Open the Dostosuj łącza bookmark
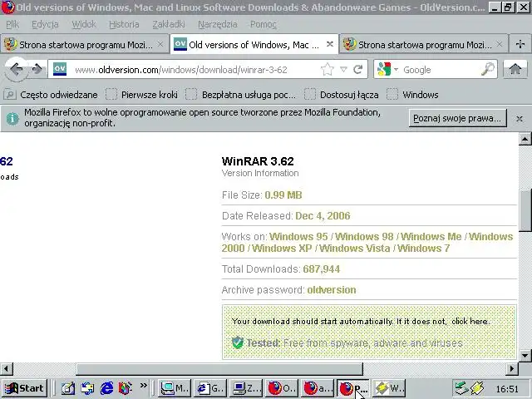The height and width of the screenshot is (399, 532). click(x=342, y=95)
